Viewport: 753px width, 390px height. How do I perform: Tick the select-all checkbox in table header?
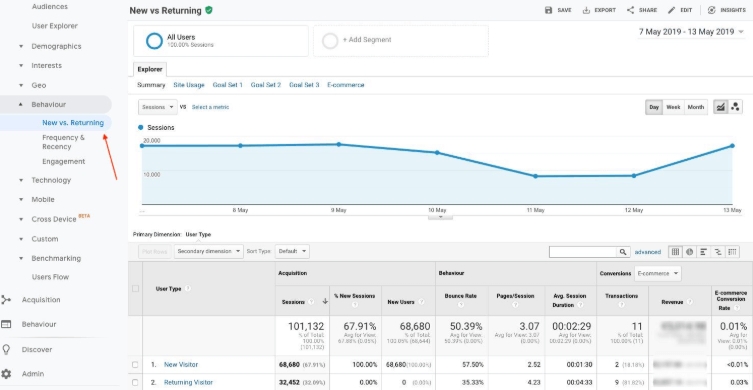click(x=135, y=289)
